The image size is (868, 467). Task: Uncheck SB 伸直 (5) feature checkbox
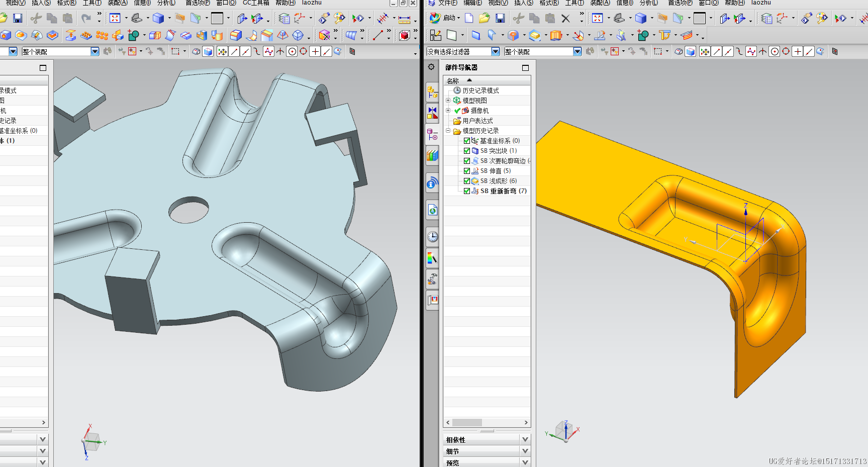click(467, 171)
